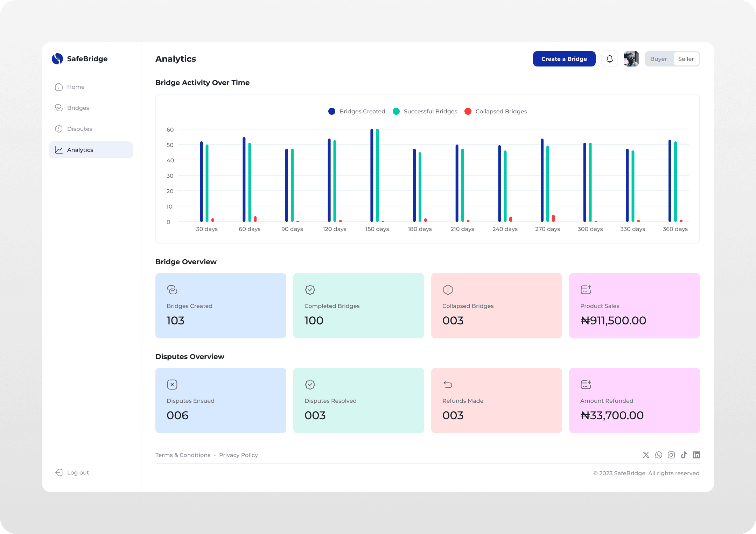The image size is (756, 534).
Task: Open the LinkedIn social icon
Action: pos(696,455)
